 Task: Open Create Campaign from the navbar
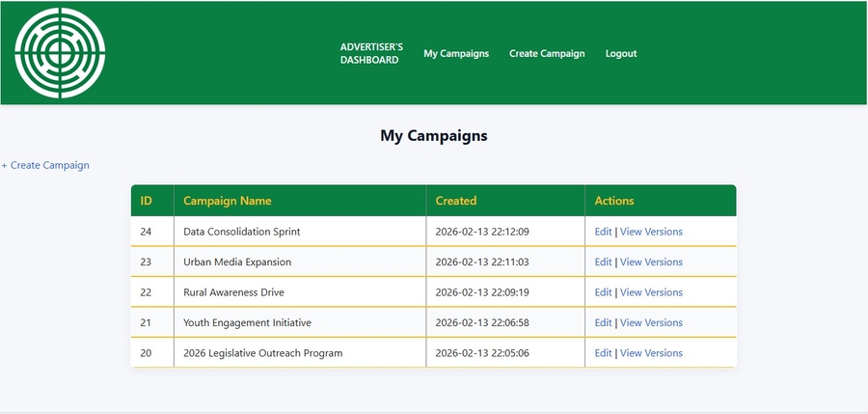(547, 54)
